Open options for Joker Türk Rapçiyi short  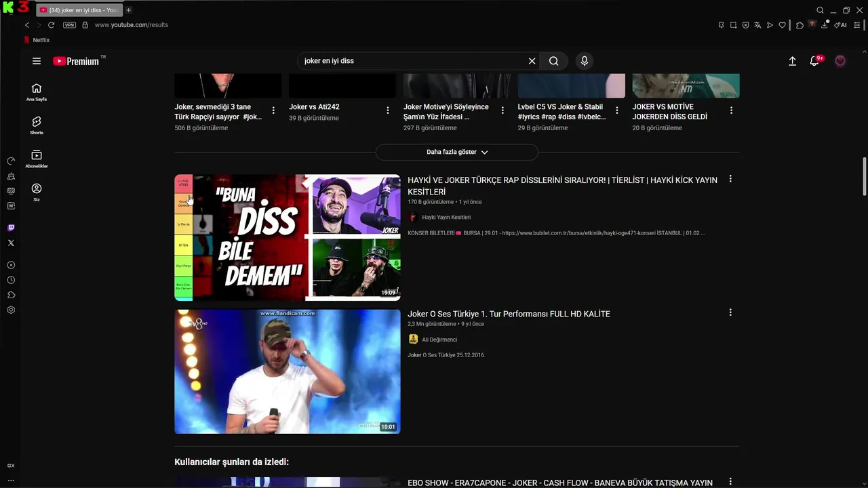(273, 110)
